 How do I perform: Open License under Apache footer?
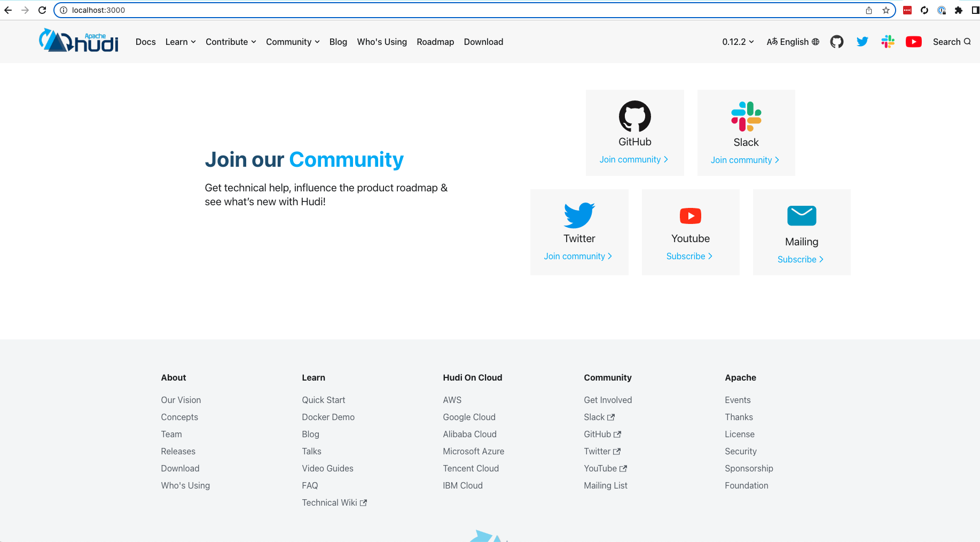tap(740, 434)
